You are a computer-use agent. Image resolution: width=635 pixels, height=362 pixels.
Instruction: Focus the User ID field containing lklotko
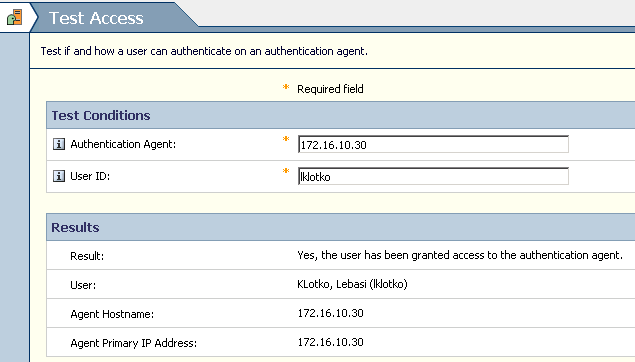click(x=433, y=177)
